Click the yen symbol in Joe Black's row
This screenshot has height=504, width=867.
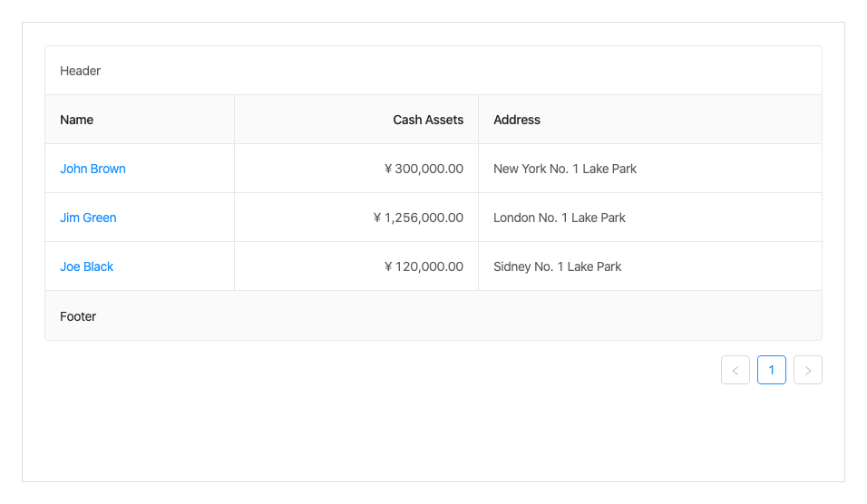[x=388, y=267]
